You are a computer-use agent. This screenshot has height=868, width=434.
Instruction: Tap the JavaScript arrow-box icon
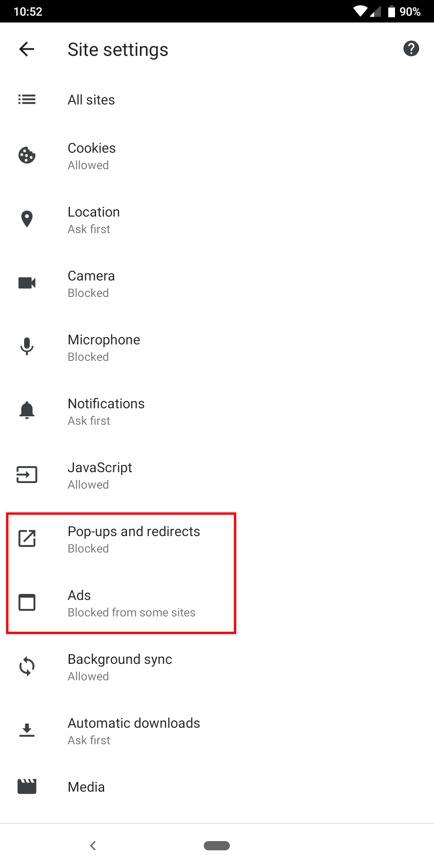tap(27, 475)
